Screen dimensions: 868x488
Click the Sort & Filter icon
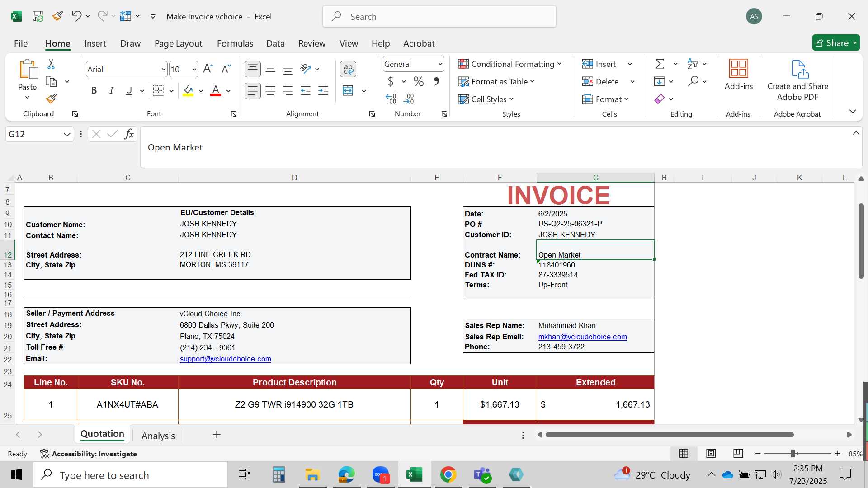(x=693, y=64)
